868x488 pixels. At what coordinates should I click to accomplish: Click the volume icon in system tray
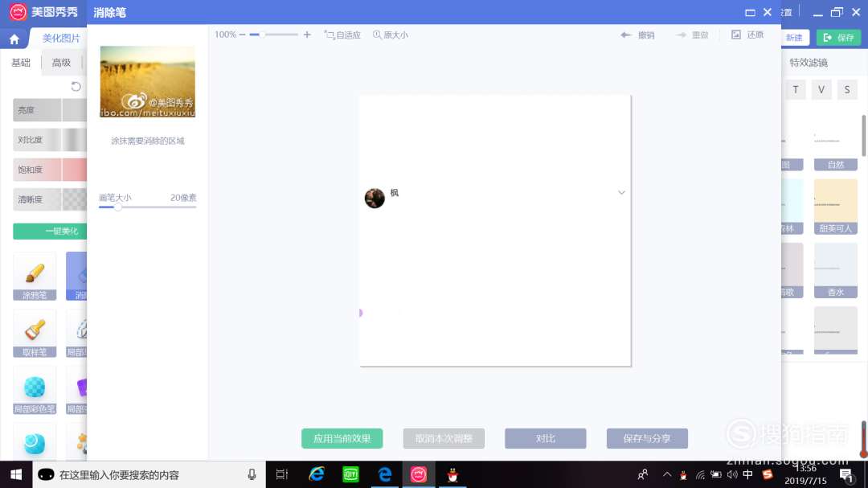(732, 474)
